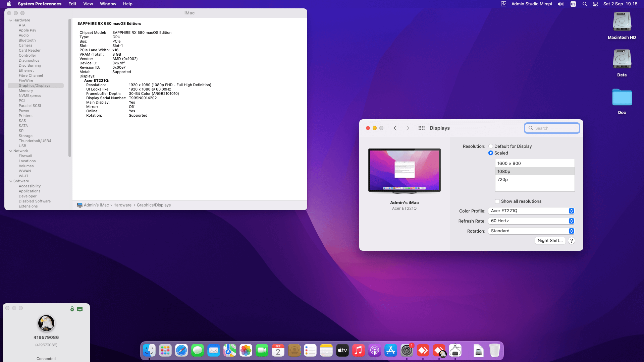Collapse the Network section in sidebar

click(x=11, y=151)
